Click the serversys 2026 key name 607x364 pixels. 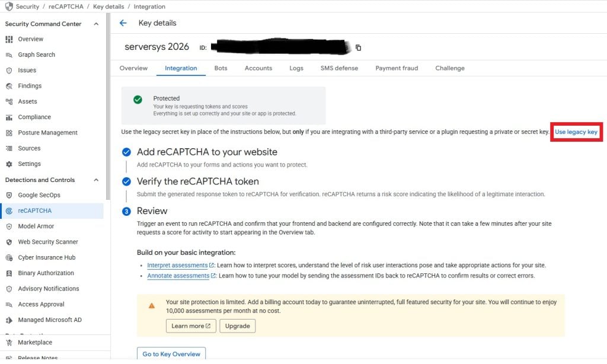156,47
